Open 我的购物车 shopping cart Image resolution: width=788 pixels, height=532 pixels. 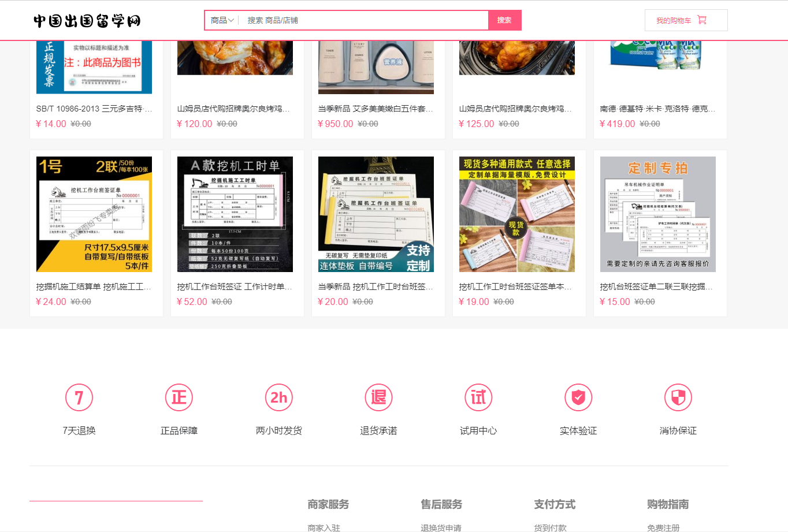686,20
